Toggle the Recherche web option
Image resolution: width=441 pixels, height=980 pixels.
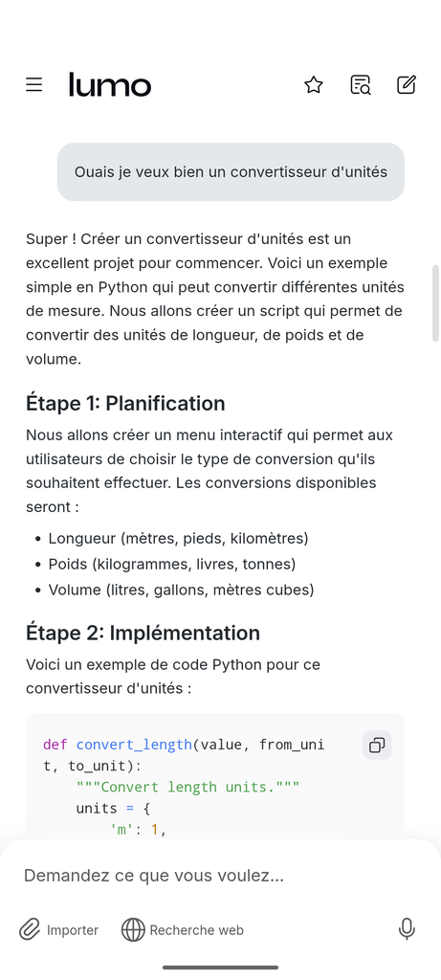coord(183,930)
